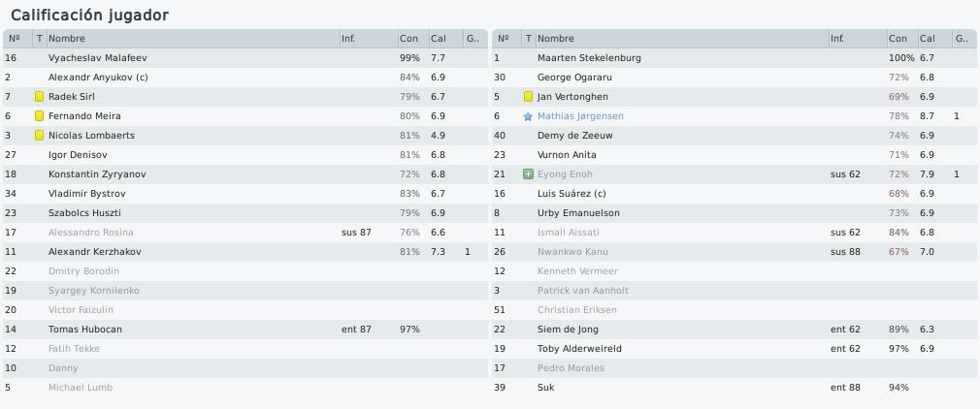Image resolution: width=980 pixels, height=409 pixels.
Task: Select substitute Tomas Hubocan row
Action: pyautogui.click(x=245, y=330)
